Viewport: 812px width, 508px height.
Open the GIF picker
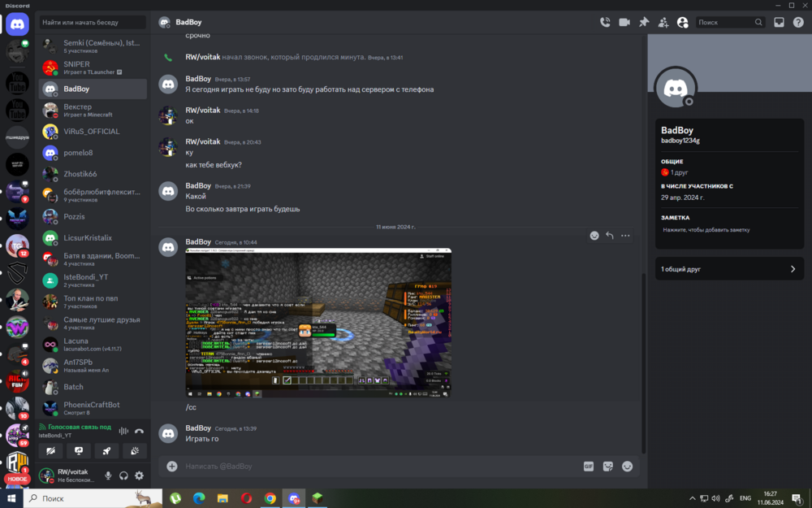[588, 467]
